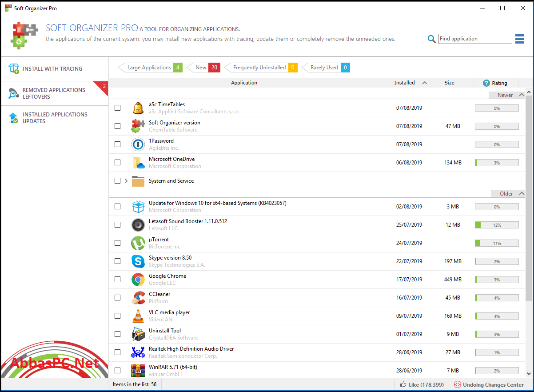
Task: Collapse the Older group header
Action: (509, 194)
